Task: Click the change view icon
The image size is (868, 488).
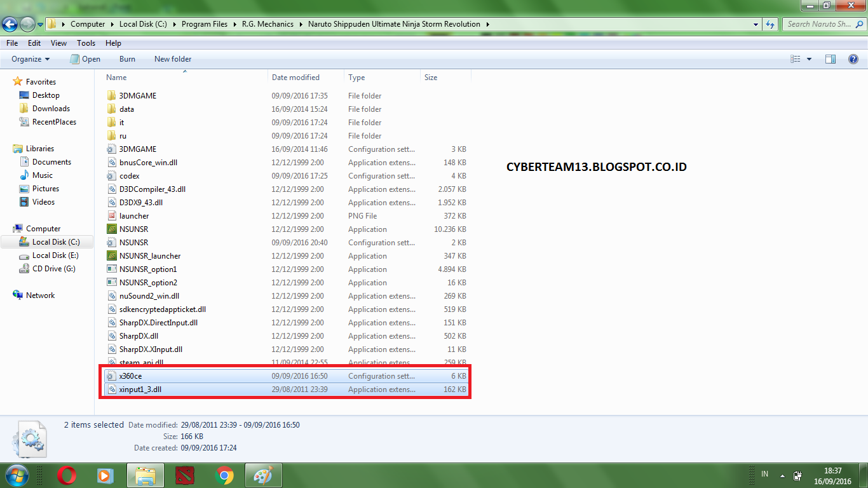Action: tap(795, 59)
